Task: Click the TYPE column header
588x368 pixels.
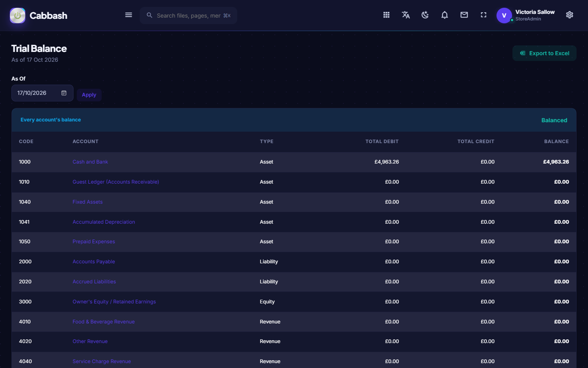Action: (x=267, y=141)
